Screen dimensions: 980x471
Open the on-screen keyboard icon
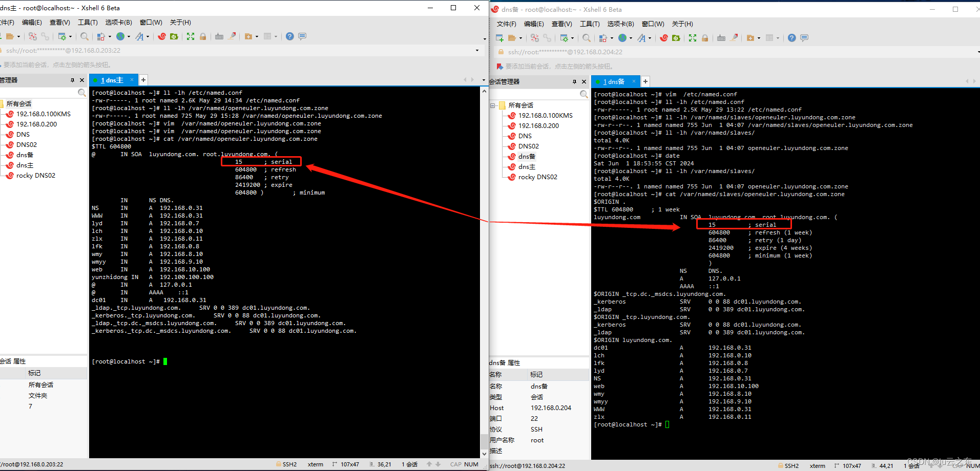pos(220,36)
